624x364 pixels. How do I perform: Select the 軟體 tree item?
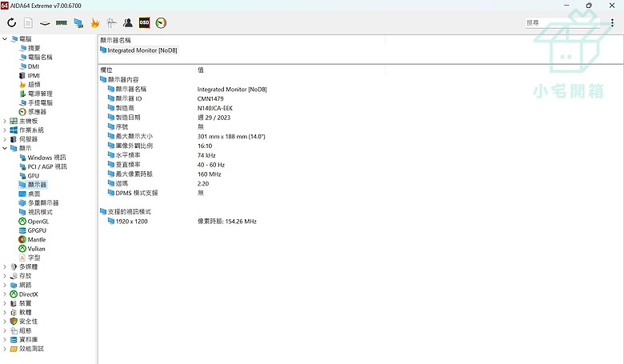[x=21, y=312]
